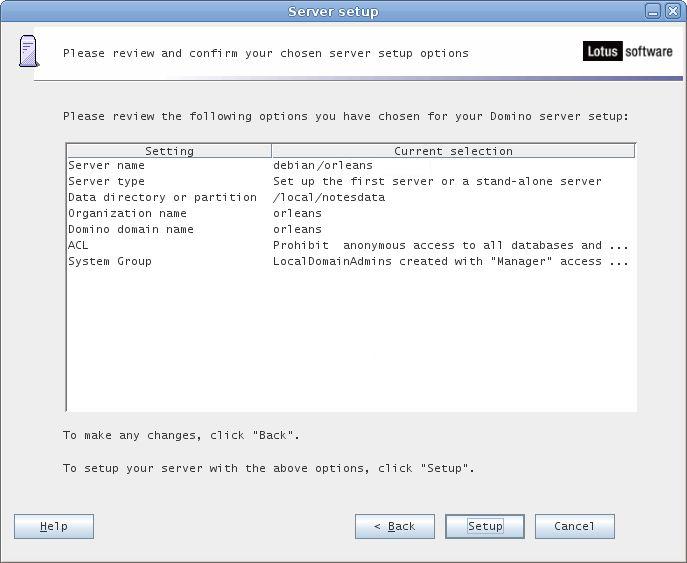Click the debian/orleans server name value
This screenshot has height=563, width=687.
coord(323,165)
